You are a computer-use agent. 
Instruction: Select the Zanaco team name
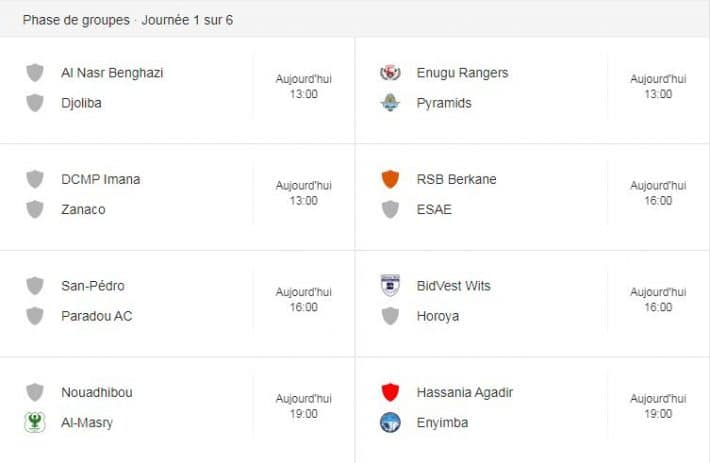(83, 210)
